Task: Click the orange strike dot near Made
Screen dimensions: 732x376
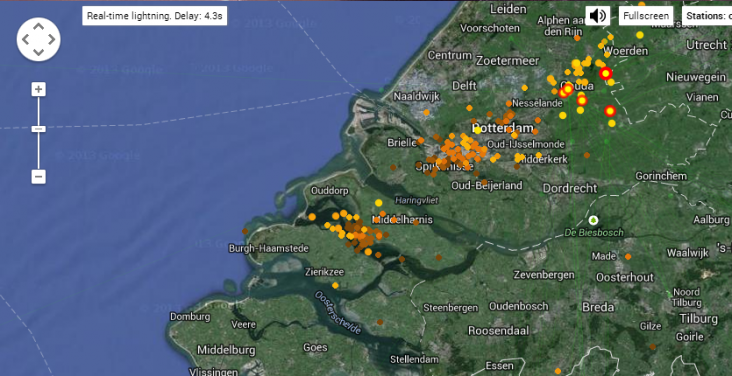Action: (628, 256)
